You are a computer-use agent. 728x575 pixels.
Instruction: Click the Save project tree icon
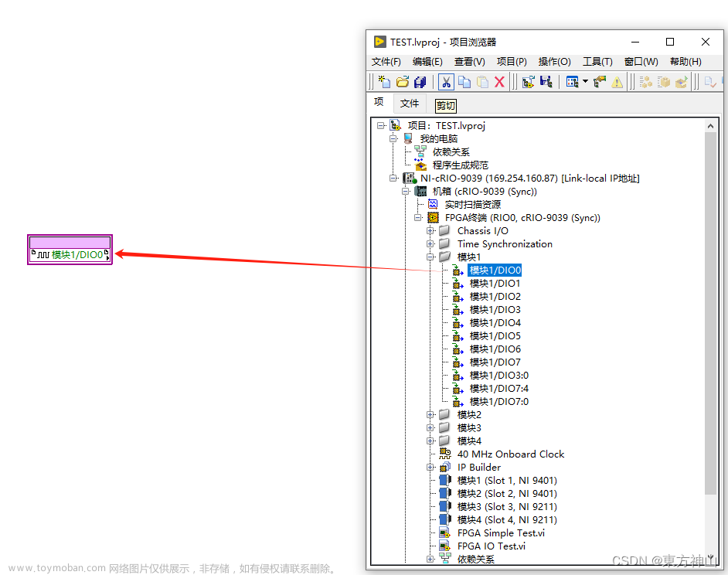point(546,82)
